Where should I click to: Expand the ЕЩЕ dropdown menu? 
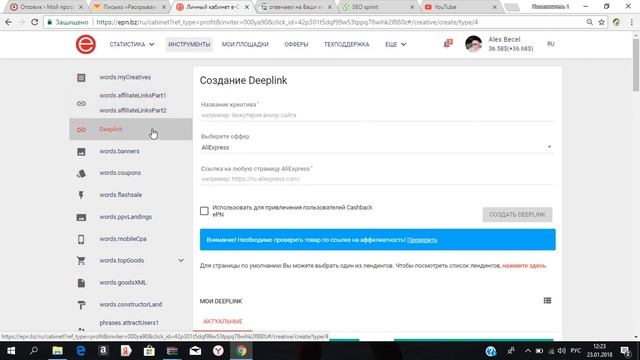[396, 44]
